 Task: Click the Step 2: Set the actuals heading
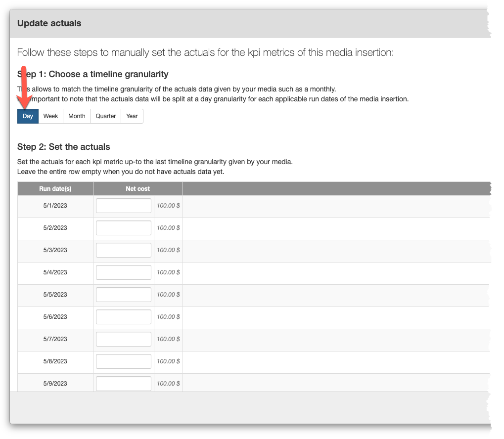[62, 147]
